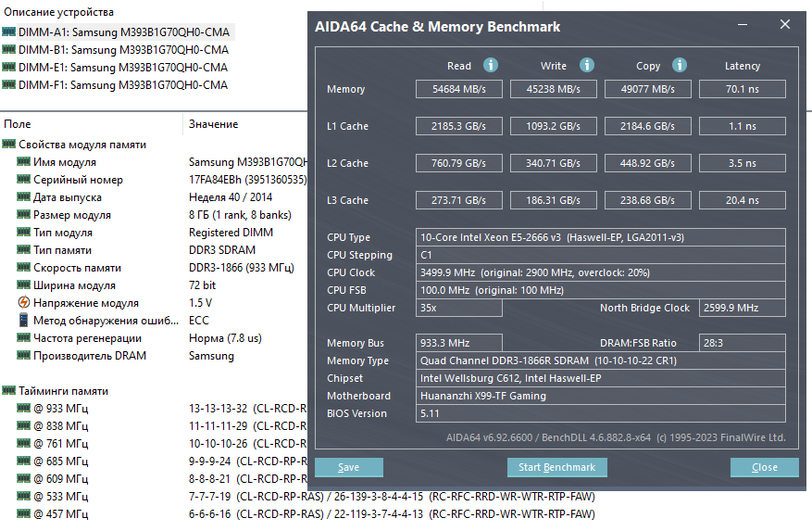This screenshot has height=531, width=812.
Task: Click the Свойства модуля памяти group icon
Action: [9, 145]
